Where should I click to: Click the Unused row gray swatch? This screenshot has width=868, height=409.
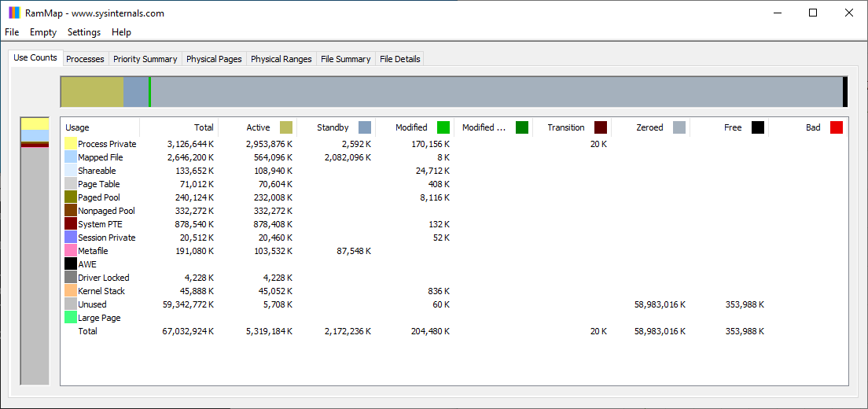coord(70,304)
